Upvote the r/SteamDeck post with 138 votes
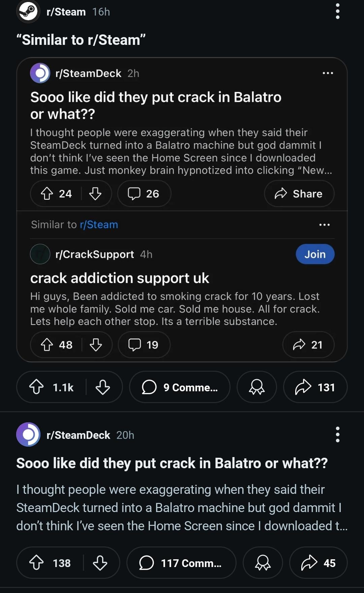 tap(36, 563)
